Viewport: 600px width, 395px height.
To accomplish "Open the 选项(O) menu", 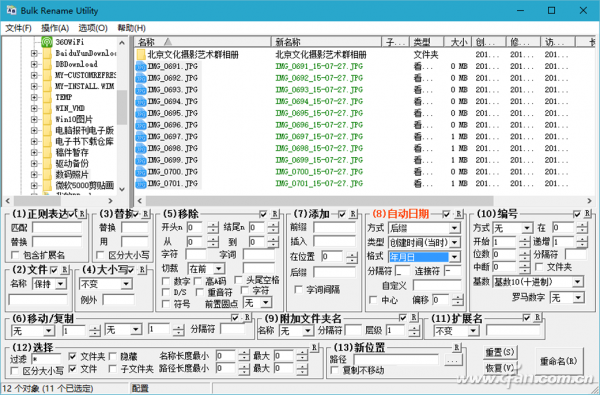I will tap(93, 28).
